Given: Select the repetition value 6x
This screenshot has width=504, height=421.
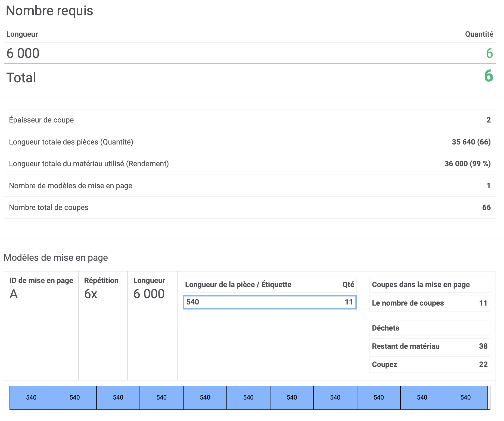Looking at the screenshot, I should 91,294.
